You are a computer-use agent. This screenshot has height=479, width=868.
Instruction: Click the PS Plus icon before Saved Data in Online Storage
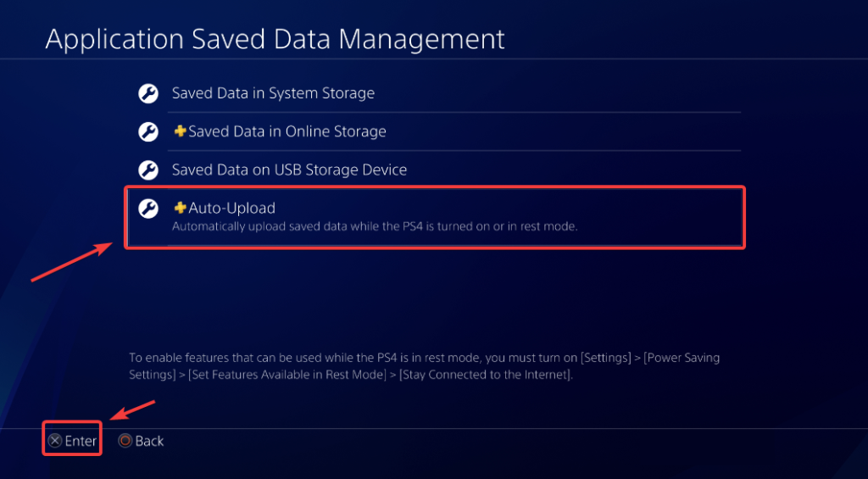[180, 131]
